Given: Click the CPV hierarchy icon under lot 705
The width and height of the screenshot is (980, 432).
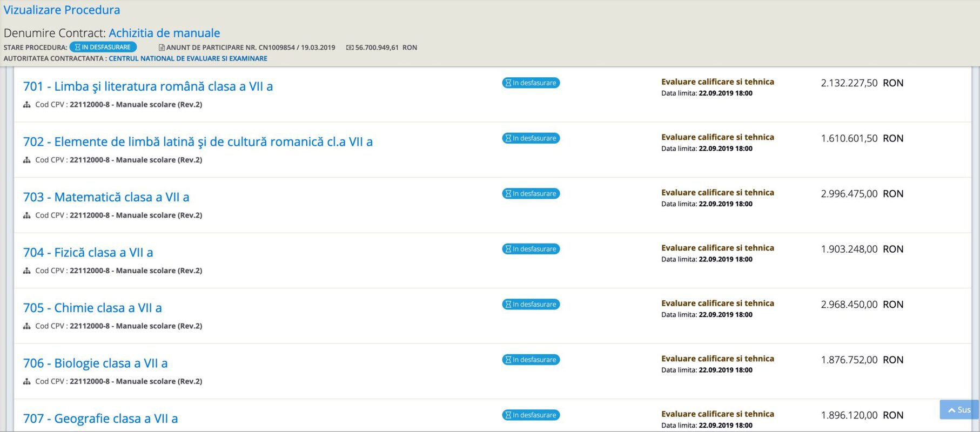Looking at the screenshot, I should (26, 326).
